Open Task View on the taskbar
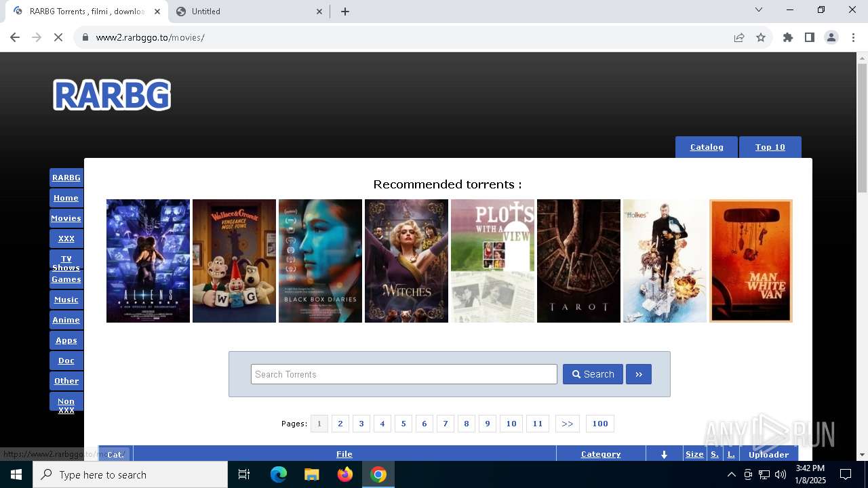This screenshot has width=868, height=488. tap(244, 474)
